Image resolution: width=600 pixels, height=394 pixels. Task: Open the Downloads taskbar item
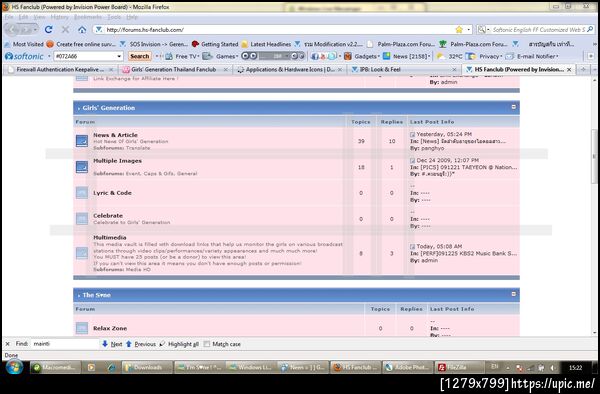[x=147, y=367]
